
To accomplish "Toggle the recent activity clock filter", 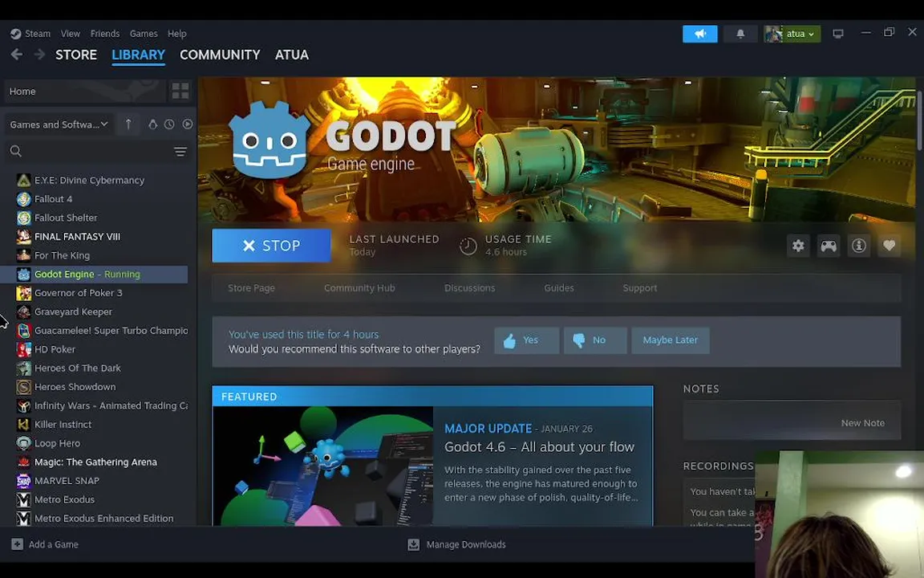I will [169, 124].
